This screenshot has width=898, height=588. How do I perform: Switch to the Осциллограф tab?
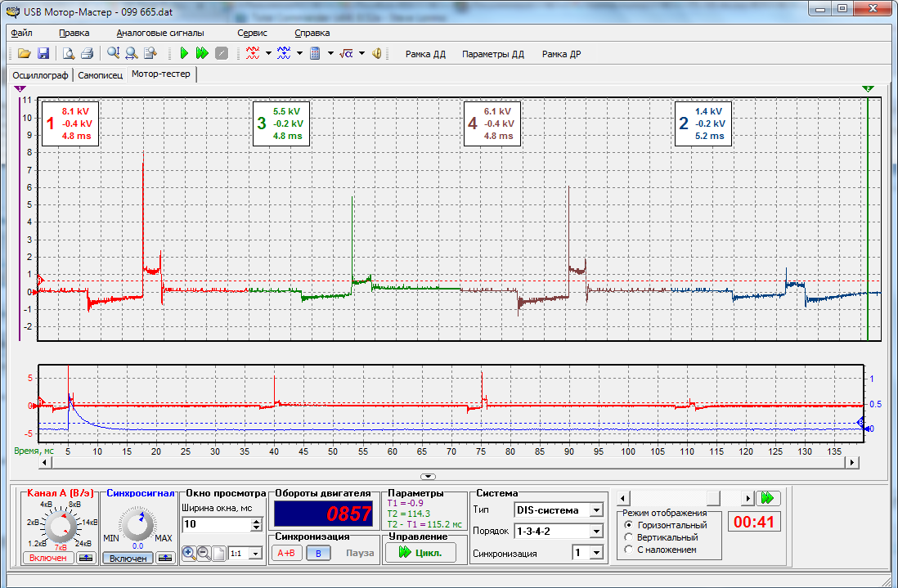pos(40,75)
